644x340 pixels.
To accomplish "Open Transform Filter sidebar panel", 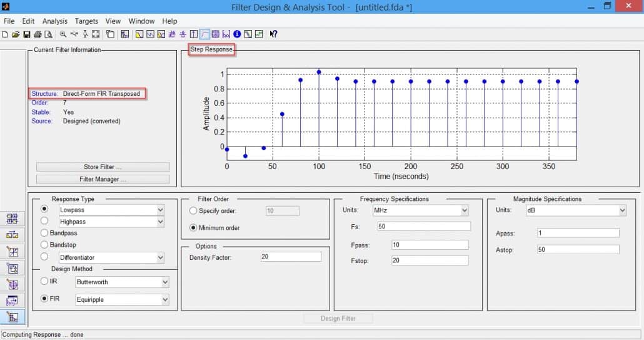I will pyautogui.click(x=13, y=235).
